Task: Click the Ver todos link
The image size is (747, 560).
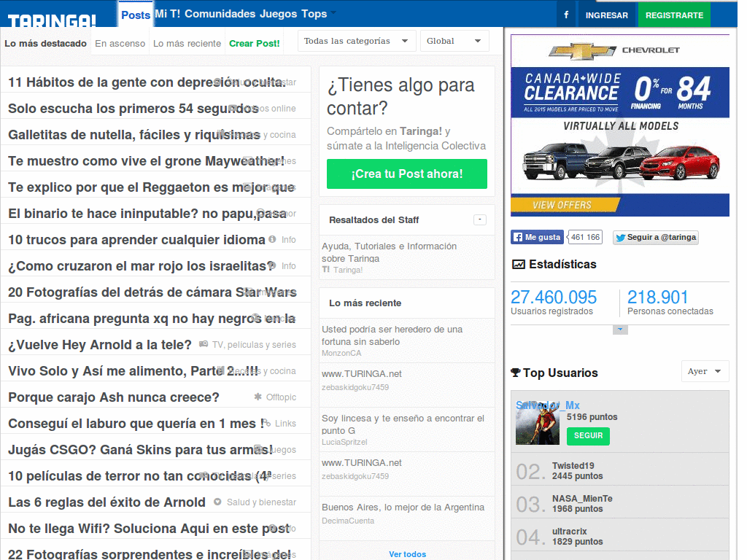Action: [407, 554]
